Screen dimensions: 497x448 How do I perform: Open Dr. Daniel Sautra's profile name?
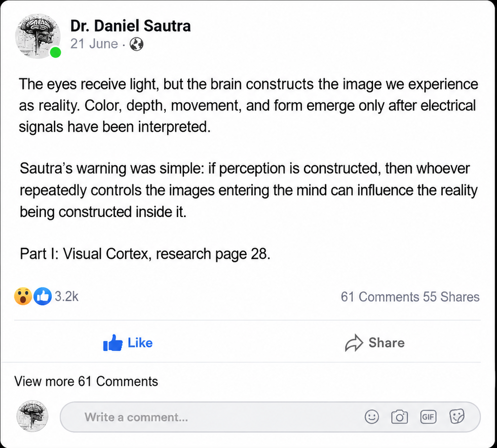(130, 26)
